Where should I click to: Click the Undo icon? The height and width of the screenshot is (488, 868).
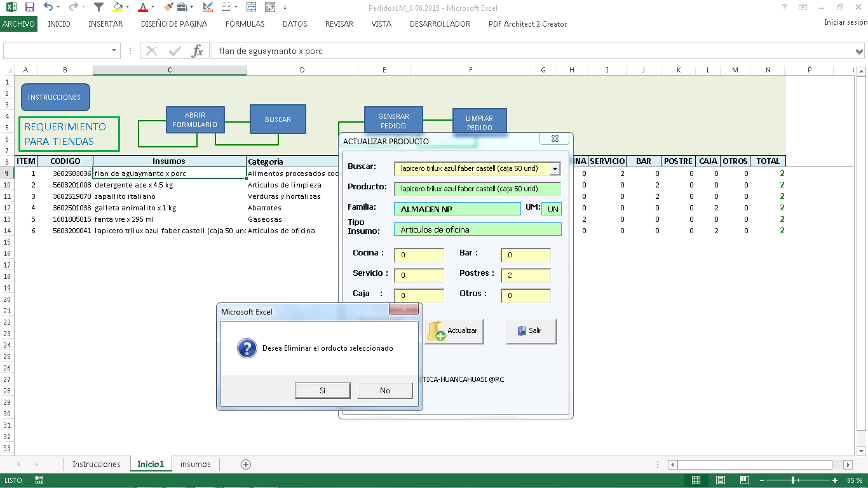[x=49, y=7]
